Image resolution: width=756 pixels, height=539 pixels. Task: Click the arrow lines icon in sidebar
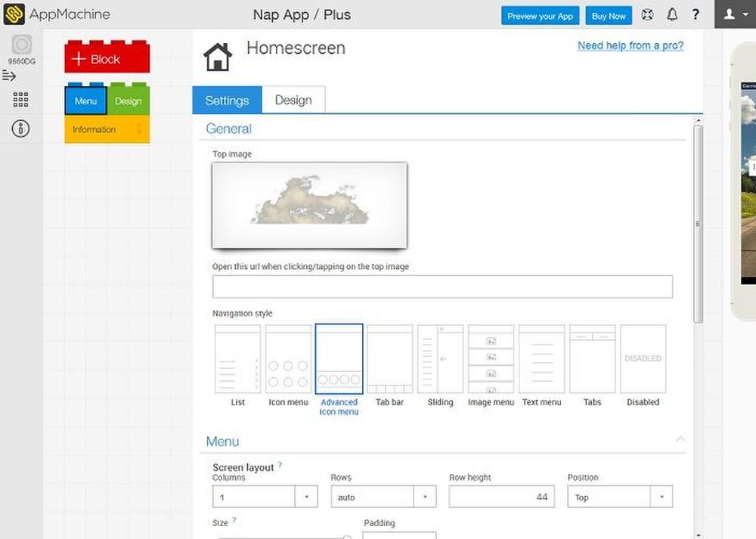click(x=9, y=76)
